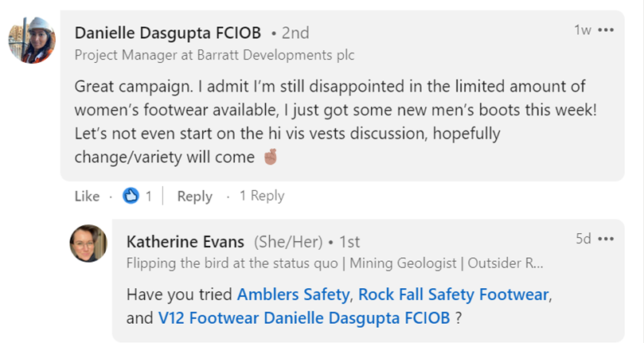This screenshot has width=644, height=343.
Task: Open options menu on Katherine's reply
Action: [606, 239]
